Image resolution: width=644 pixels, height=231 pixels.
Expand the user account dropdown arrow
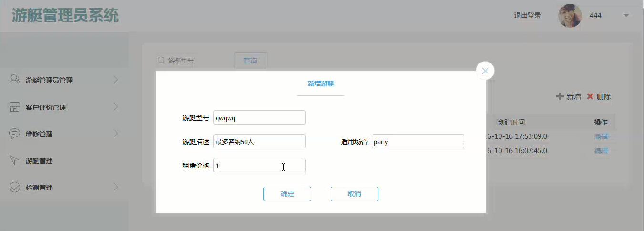tap(626, 15)
